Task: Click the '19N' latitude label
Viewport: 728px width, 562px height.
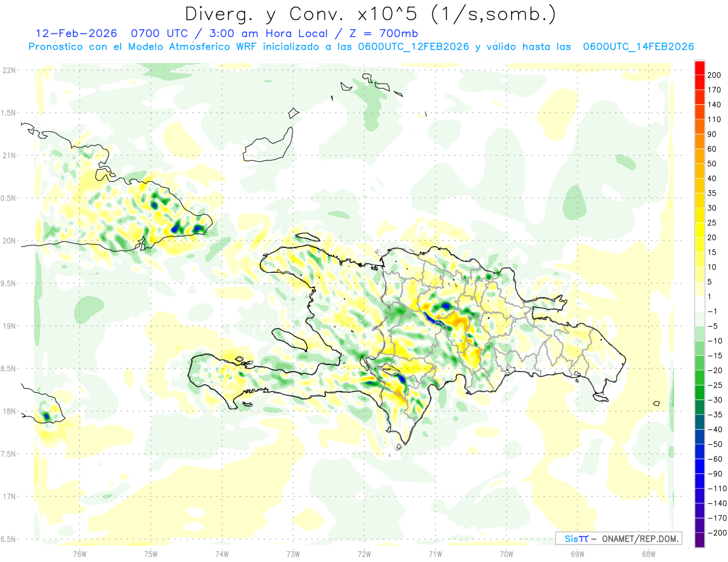Action: click(9, 326)
